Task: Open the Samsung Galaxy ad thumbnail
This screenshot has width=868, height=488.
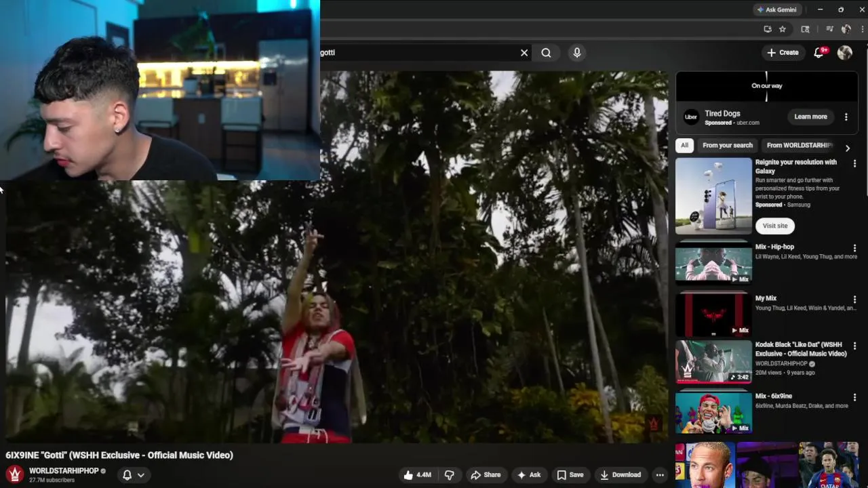Action: 713,196
